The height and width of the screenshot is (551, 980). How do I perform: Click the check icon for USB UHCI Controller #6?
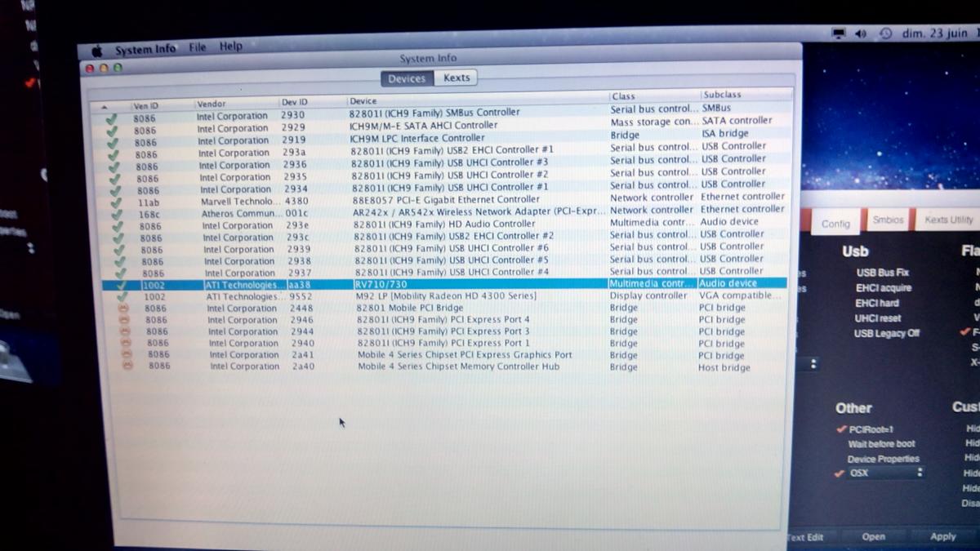click(x=120, y=250)
